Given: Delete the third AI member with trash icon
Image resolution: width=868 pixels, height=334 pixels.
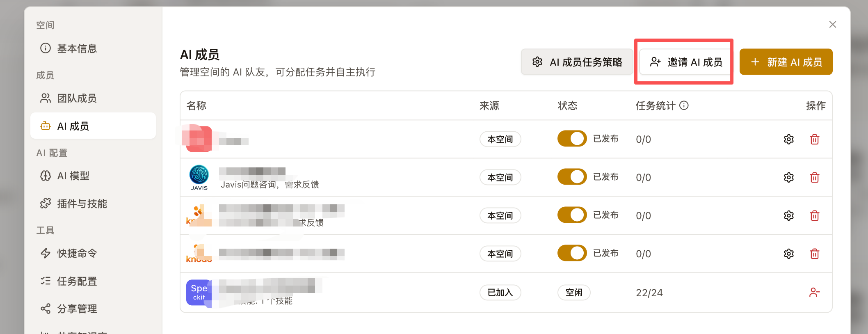Looking at the screenshot, I should (814, 215).
